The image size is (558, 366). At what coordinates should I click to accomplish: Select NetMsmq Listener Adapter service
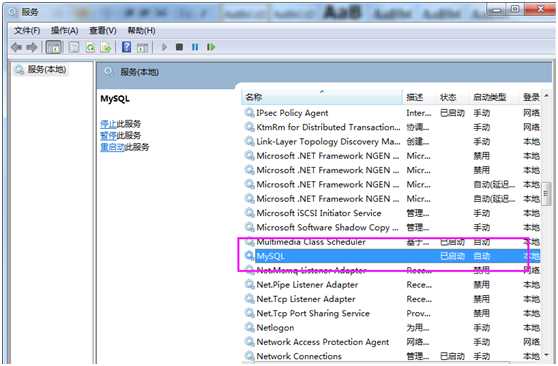(391, 271)
